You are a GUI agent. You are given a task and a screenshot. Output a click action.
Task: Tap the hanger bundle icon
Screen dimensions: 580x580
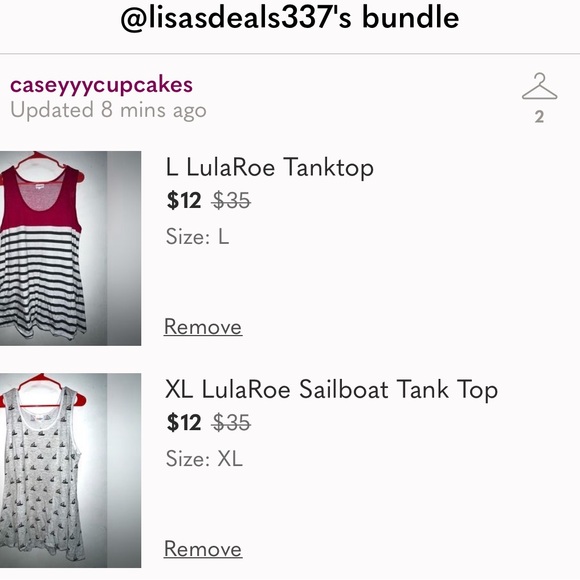tap(539, 86)
